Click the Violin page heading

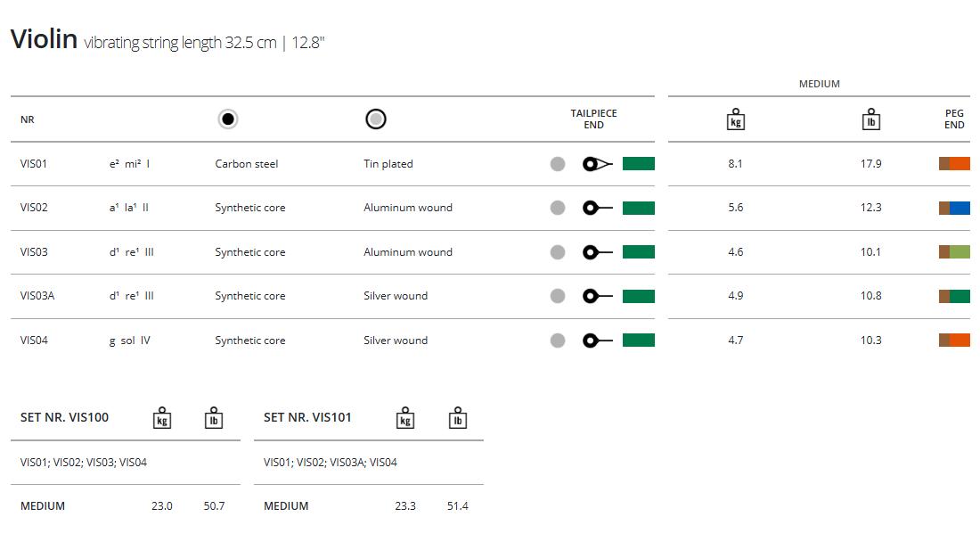(44, 39)
